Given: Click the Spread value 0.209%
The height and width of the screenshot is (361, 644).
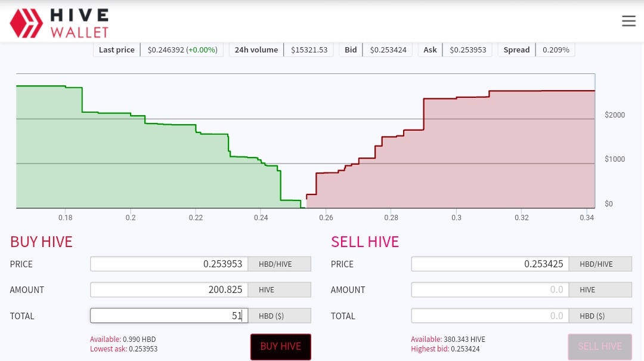Looking at the screenshot, I should pyautogui.click(x=556, y=50).
